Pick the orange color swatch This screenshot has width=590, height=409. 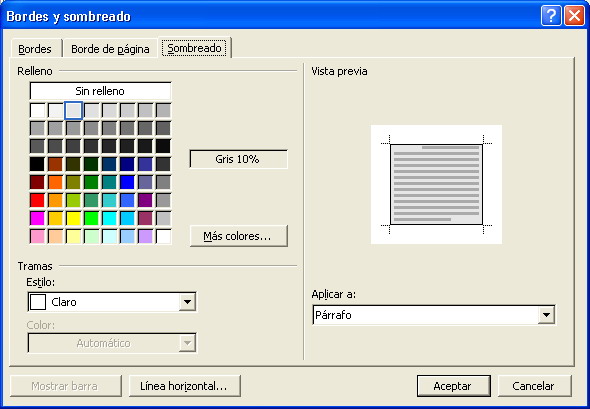click(x=55, y=182)
